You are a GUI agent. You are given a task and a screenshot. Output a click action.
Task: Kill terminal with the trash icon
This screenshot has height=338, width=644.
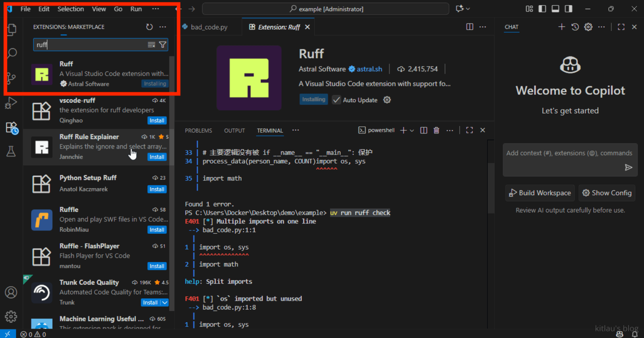tap(436, 130)
